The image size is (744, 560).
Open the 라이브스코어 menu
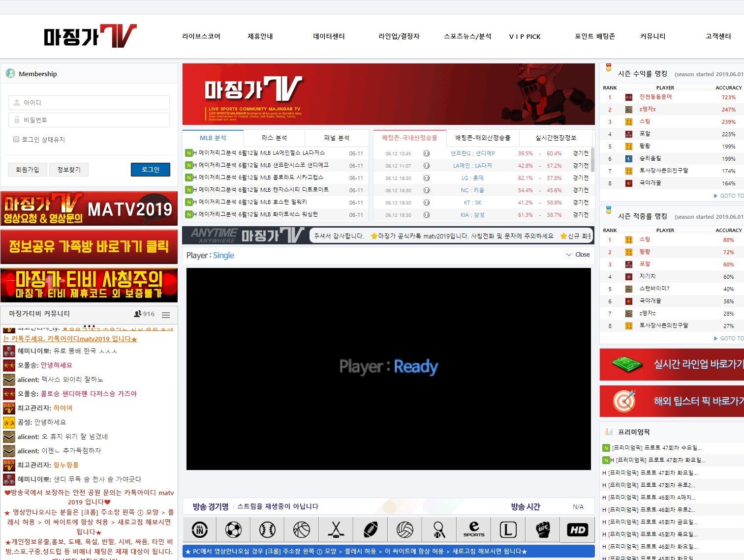point(201,36)
